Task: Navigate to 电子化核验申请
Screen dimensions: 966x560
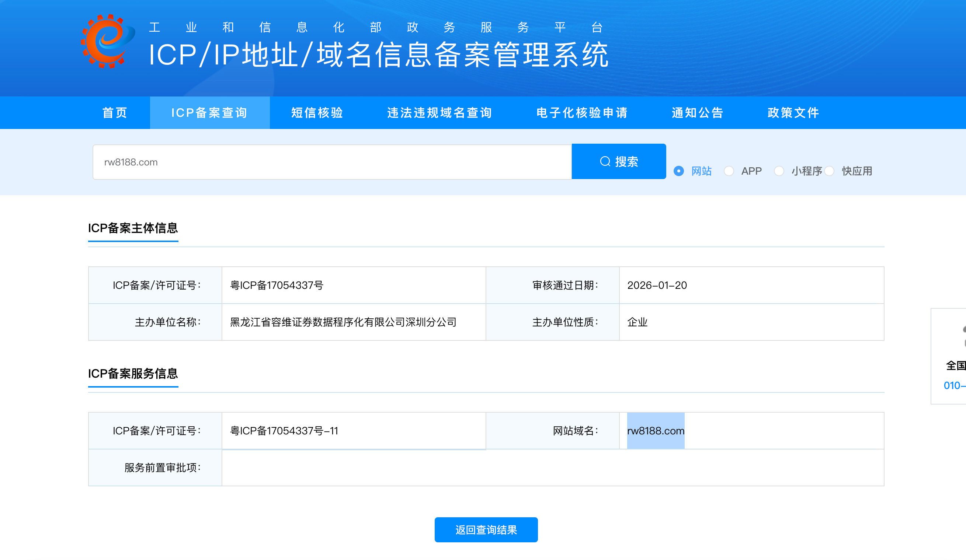Action: click(x=581, y=113)
